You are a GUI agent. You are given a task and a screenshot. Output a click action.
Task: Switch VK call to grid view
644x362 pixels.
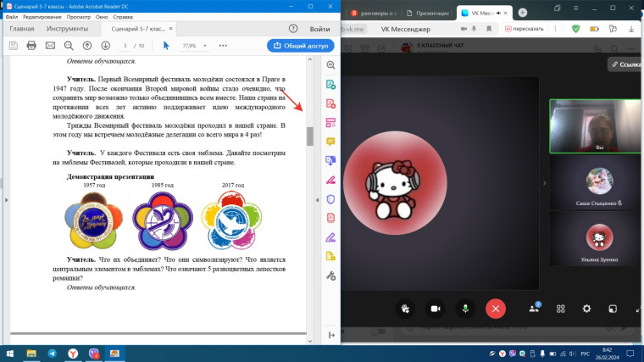561,309
